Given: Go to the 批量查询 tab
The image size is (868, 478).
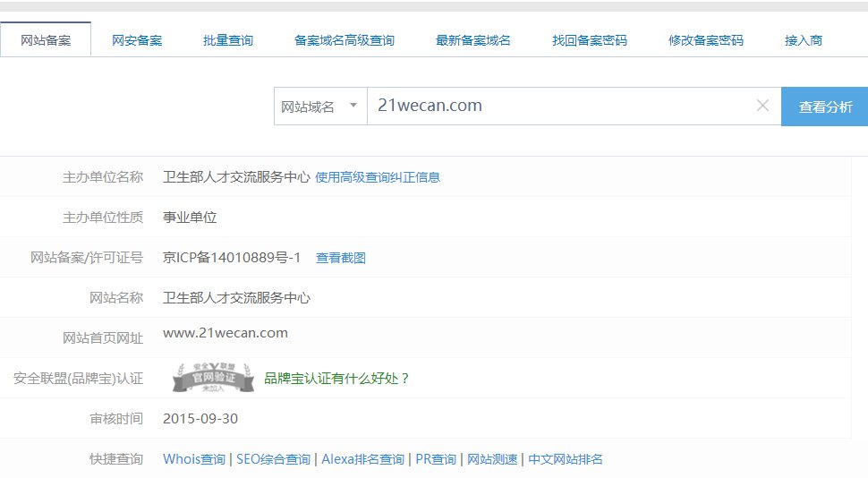Looking at the screenshot, I should (227, 40).
